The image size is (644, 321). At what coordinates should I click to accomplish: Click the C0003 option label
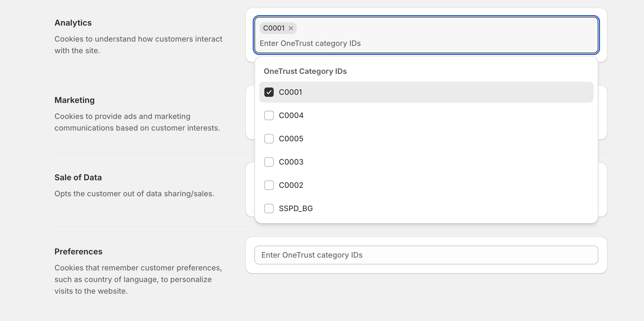pos(291,162)
